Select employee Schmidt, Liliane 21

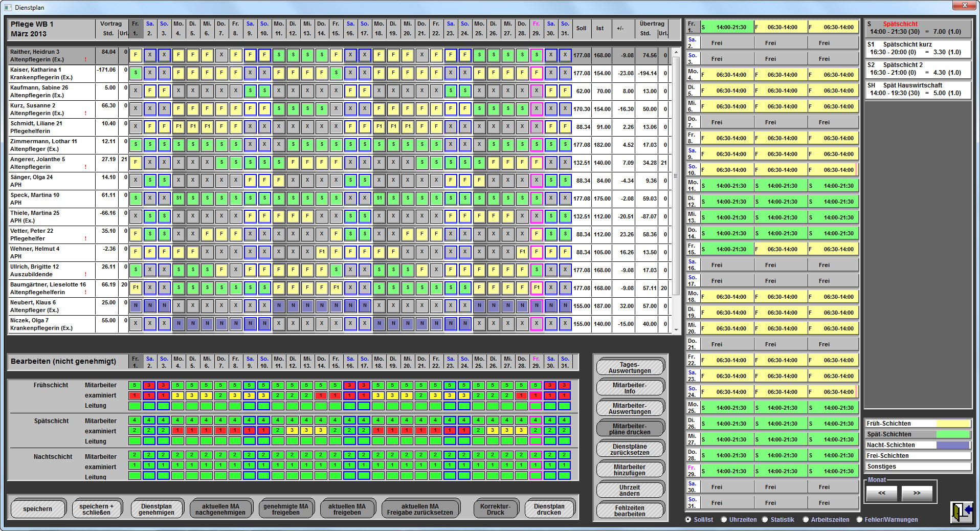pos(51,127)
